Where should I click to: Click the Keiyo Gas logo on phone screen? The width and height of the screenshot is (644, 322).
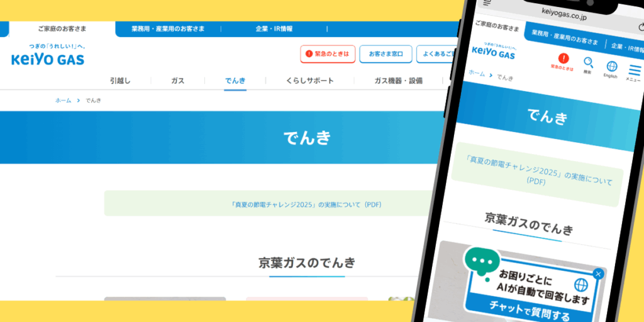(x=494, y=51)
